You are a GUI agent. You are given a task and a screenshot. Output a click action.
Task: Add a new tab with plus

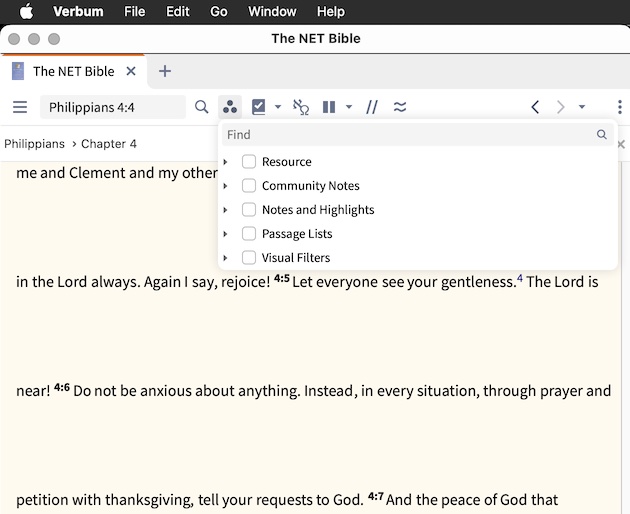point(165,71)
